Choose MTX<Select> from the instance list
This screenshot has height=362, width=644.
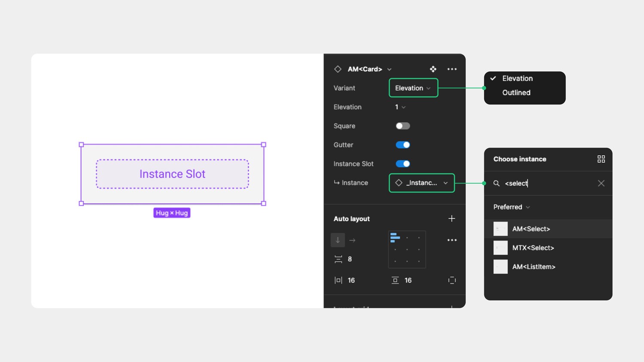pyautogui.click(x=533, y=247)
